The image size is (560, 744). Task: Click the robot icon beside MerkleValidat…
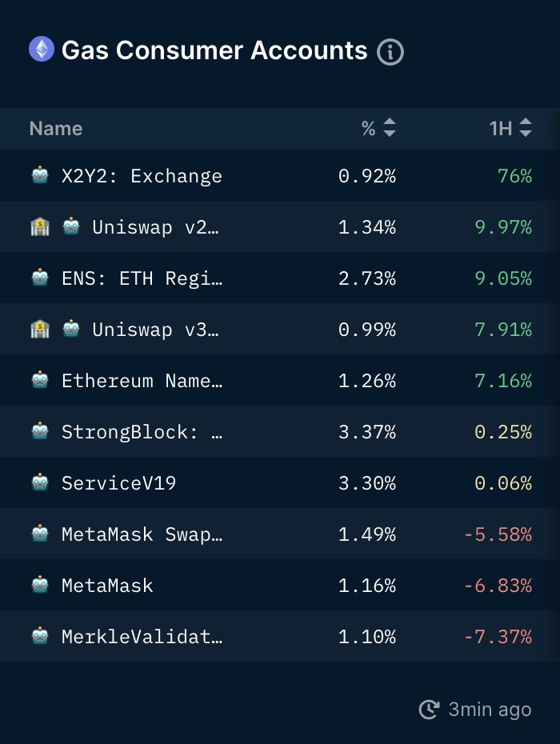[40, 637]
